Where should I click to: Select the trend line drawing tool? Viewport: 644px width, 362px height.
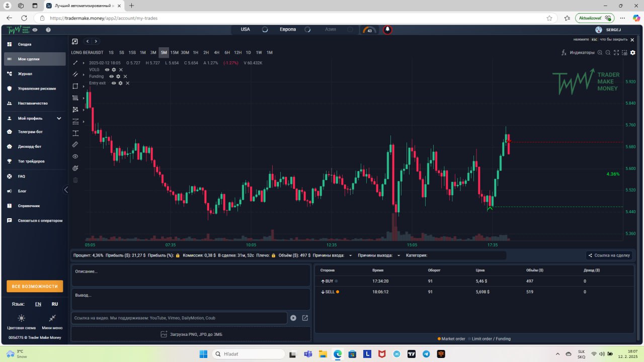[x=75, y=63]
